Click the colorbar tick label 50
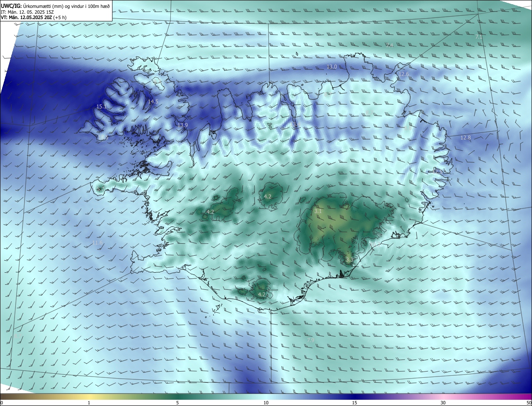This screenshot has height=406, width=532. pos(529,403)
